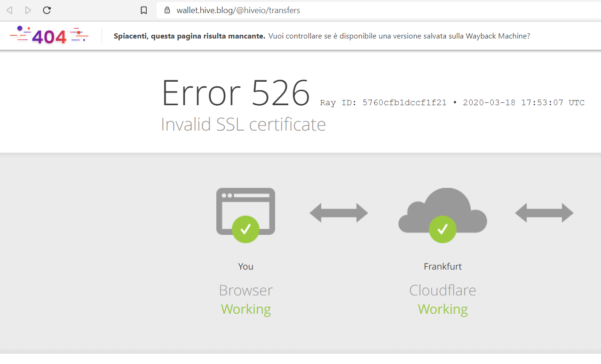The height and width of the screenshot is (364, 601).
Task: Click the 'You' label
Action: coord(245,266)
